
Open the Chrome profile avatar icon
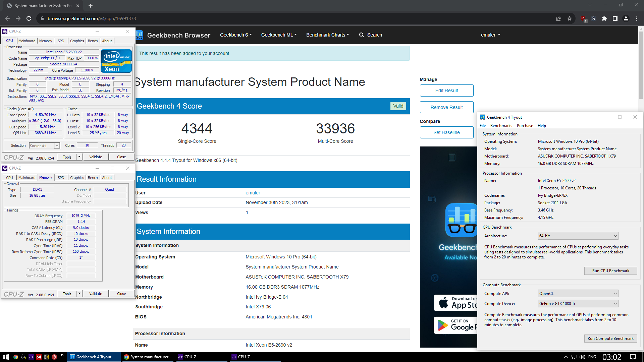click(626, 18)
